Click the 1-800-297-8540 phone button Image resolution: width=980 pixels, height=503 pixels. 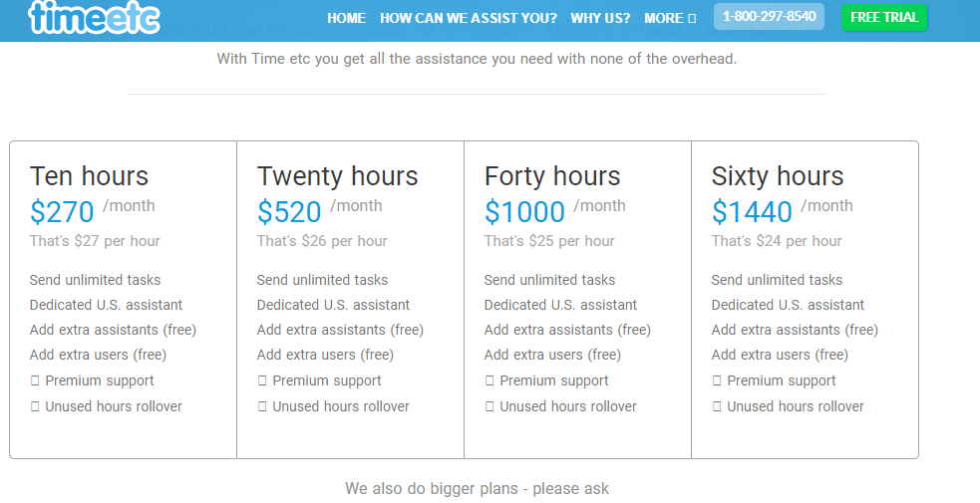[769, 17]
